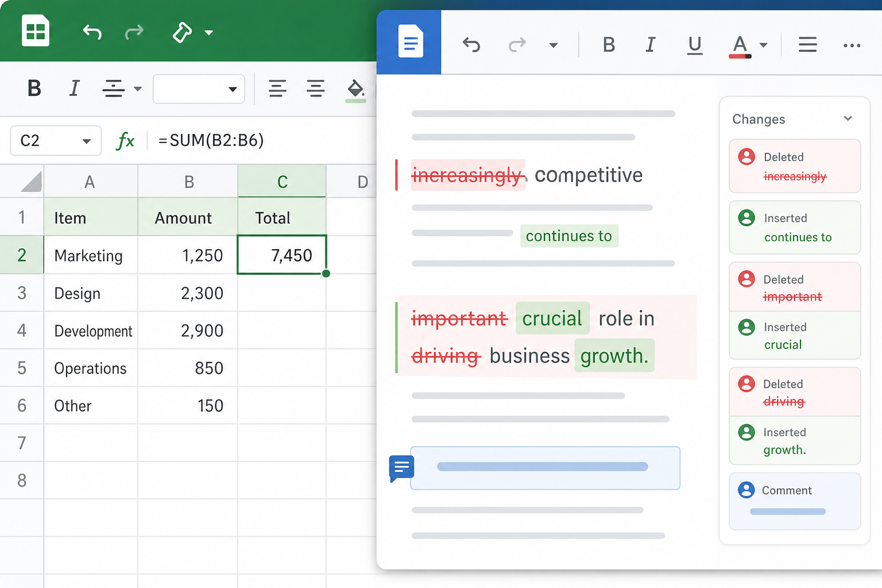Toggle italic in the spreadsheet toolbar
This screenshot has height=588, width=882.
(74, 88)
